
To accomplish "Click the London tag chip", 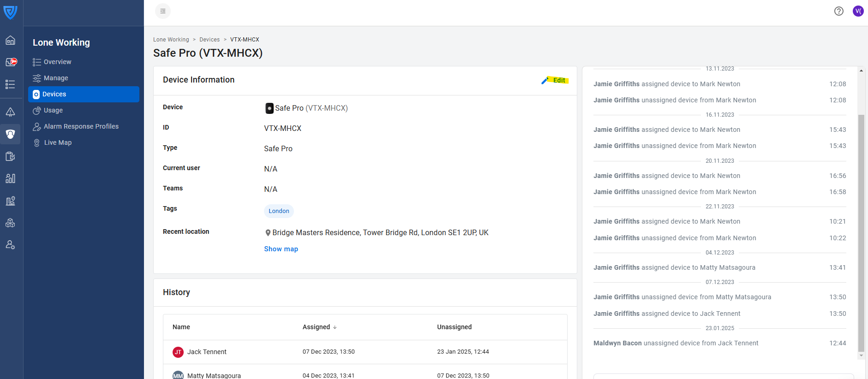I will pyautogui.click(x=279, y=211).
